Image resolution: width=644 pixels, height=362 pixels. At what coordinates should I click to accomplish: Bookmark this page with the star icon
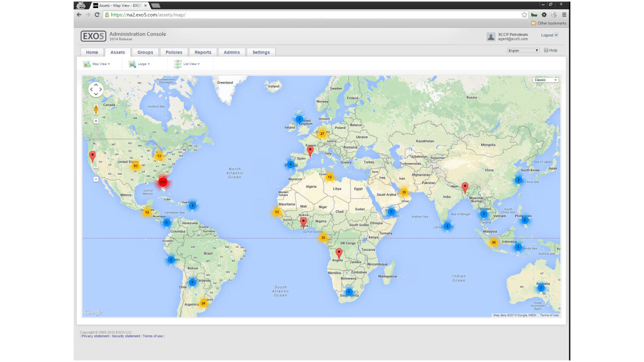(x=524, y=14)
